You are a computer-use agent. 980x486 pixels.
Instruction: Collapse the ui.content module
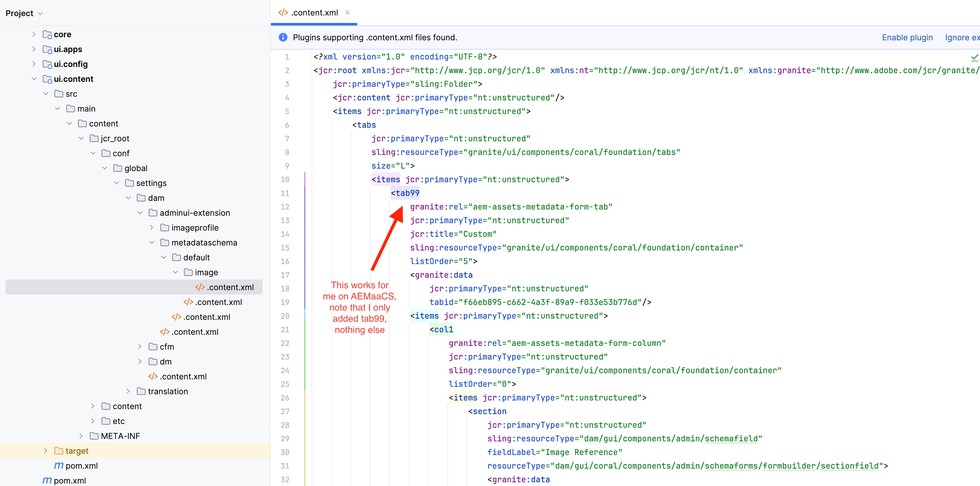[34, 79]
